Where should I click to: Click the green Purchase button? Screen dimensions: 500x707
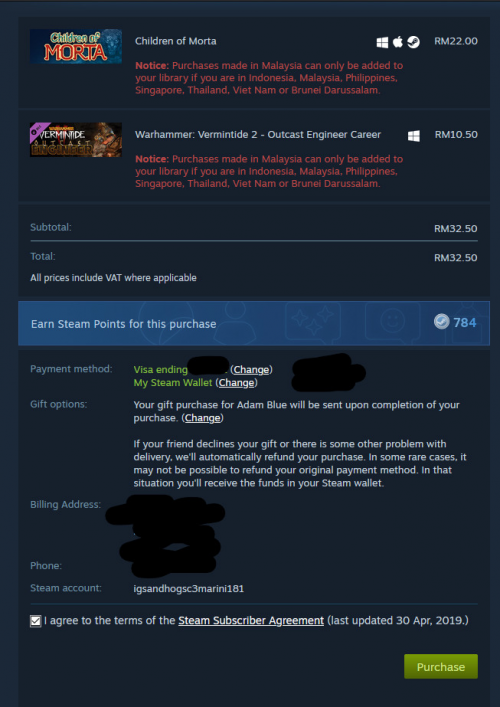(x=441, y=666)
